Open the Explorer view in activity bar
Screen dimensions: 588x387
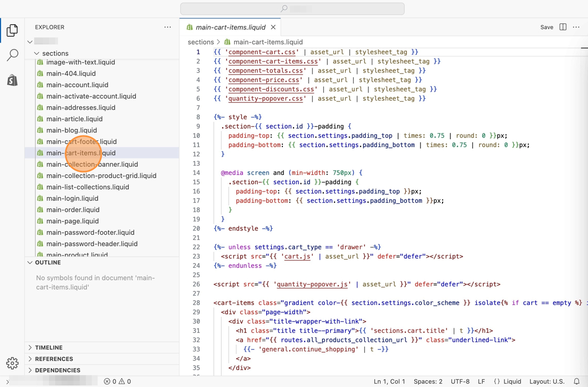pos(12,30)
